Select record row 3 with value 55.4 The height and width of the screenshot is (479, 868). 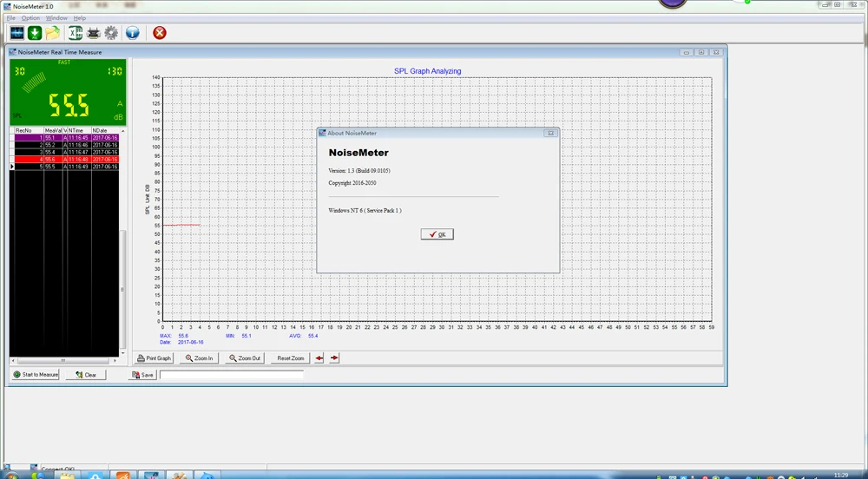pos(67,152)
